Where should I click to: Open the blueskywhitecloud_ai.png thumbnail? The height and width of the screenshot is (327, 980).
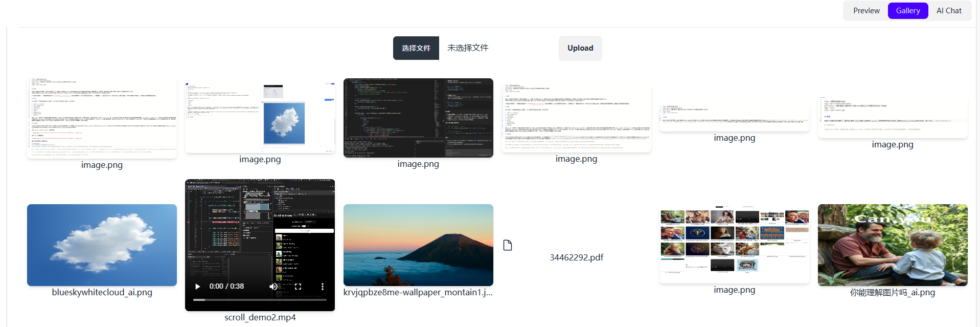102,245
